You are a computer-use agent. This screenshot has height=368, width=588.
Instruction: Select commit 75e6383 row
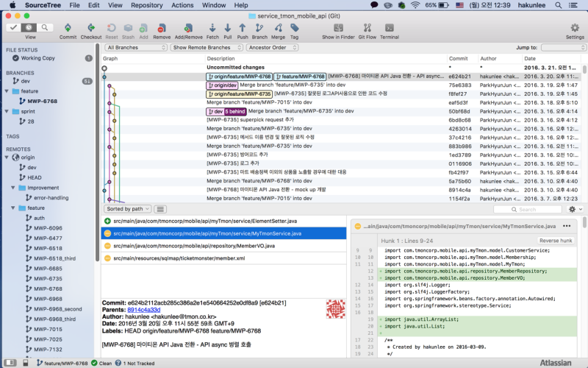pos(341,85)
